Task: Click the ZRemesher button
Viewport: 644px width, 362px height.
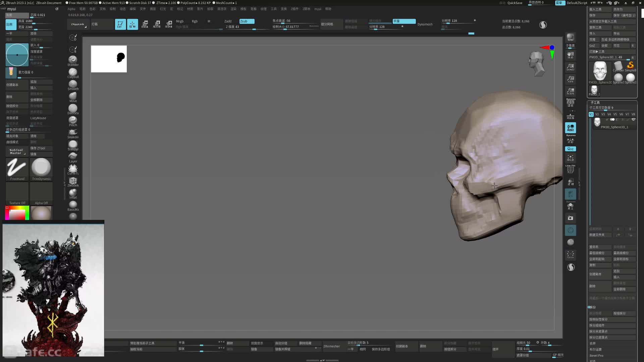Action: click(x=331, y=346)
